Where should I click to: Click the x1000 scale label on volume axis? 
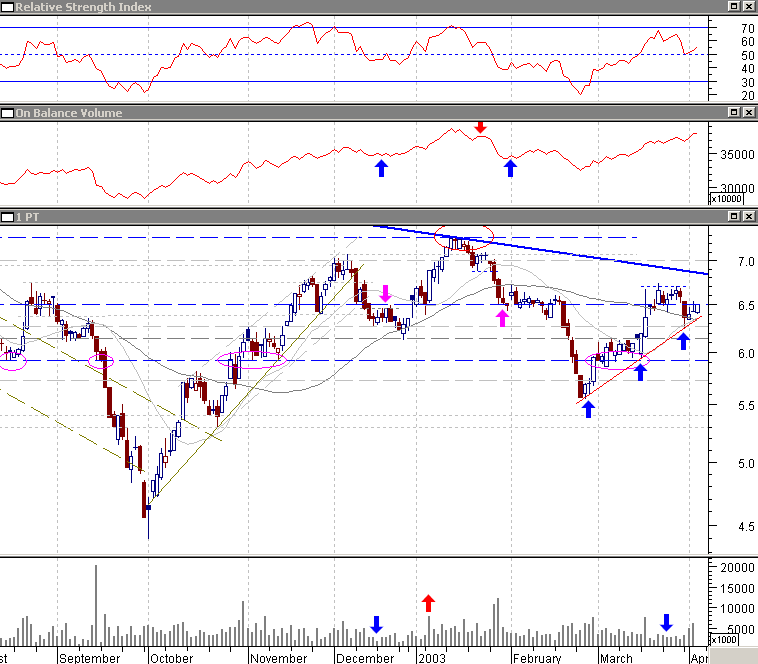point(724,639)
